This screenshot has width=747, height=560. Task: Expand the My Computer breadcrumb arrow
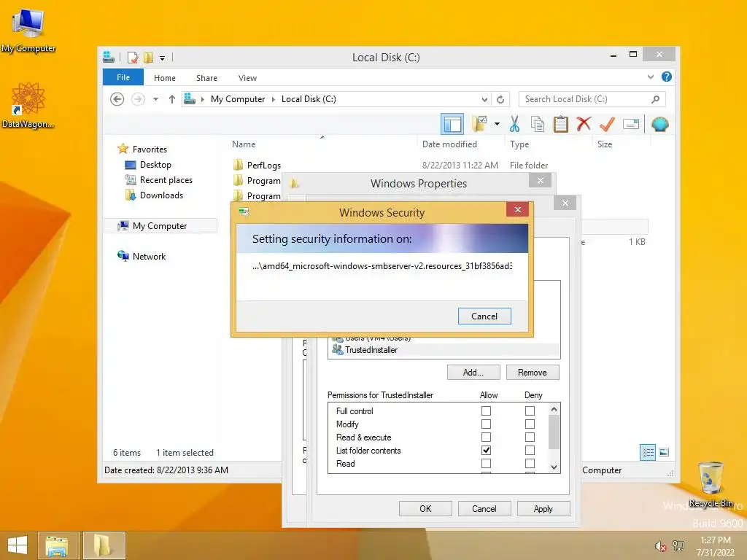(274, 99)
